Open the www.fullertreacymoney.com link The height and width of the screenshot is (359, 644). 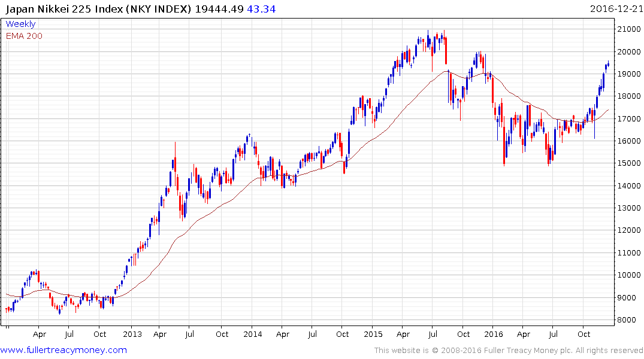[x=64, y=350]
